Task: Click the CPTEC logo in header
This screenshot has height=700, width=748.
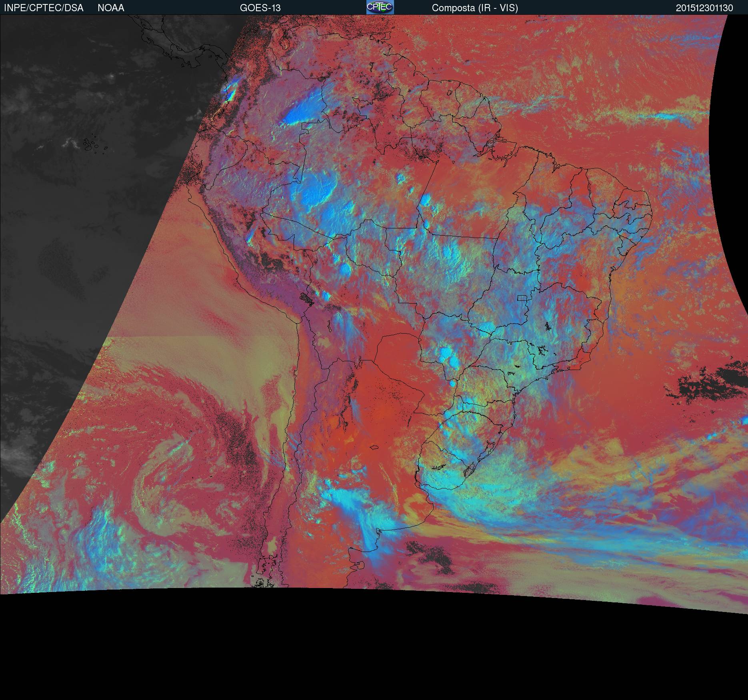Action: (380, 7)
